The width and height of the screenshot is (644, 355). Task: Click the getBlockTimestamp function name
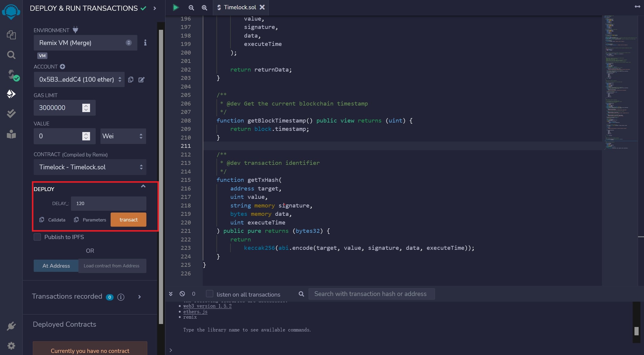[x=277, y=120]
